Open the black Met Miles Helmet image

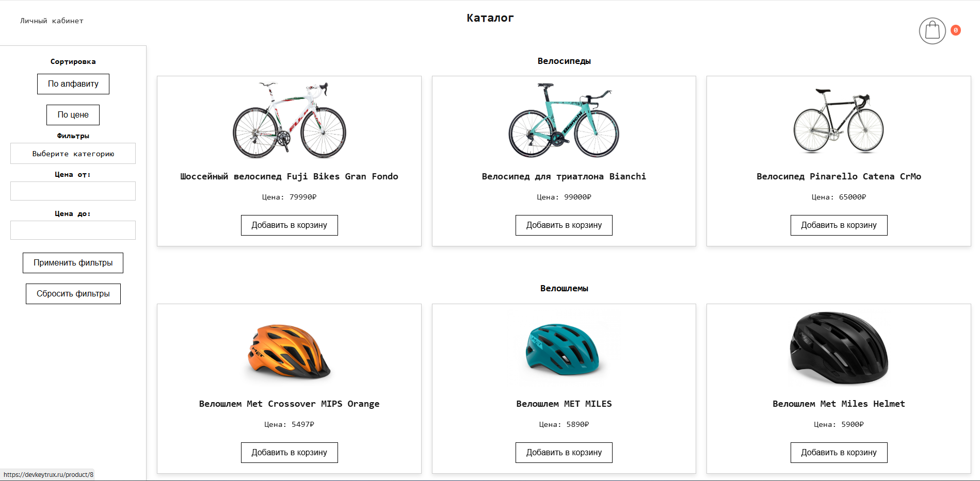click(839, 348)
